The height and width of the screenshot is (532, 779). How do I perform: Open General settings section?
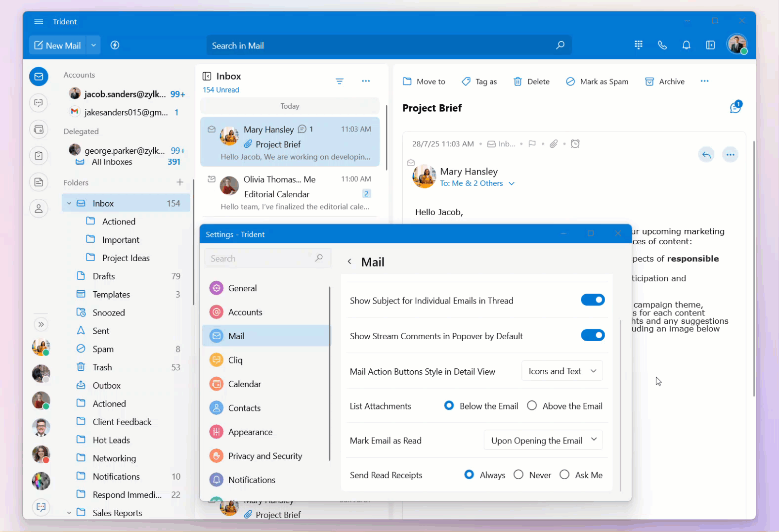265,288
